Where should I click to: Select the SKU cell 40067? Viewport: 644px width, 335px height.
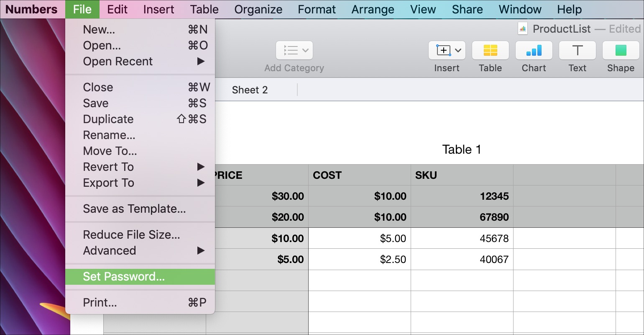(462, 259)
